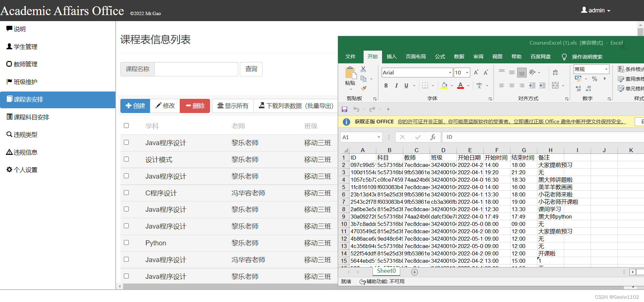Toggle Underline formatting in Excel ribbon

pos(406,86)
